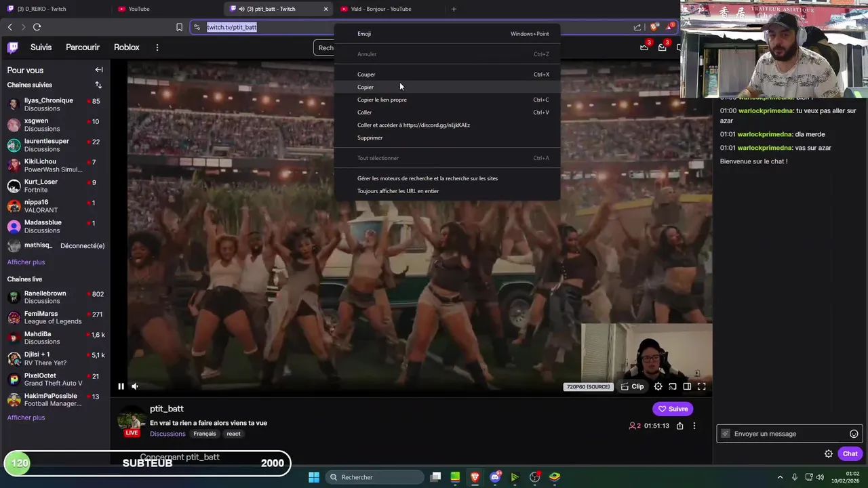Screen dimensions: 868x488
Task: Open the emote picker smiley in chat
Action: [x=854, y=434]
